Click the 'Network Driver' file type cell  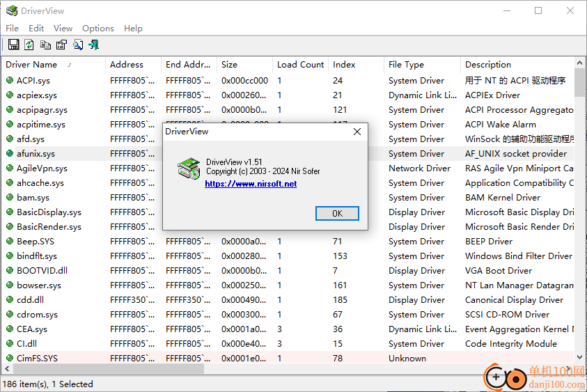point(419,168)
